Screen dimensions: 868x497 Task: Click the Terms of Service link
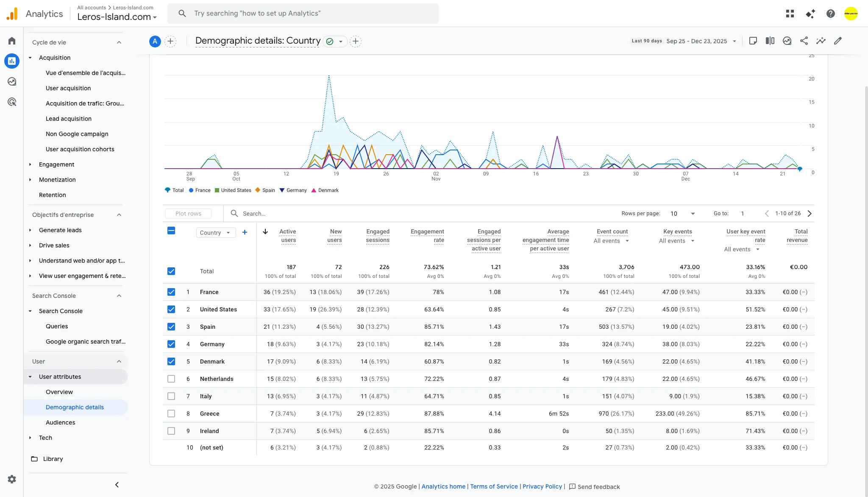point(494,486)
